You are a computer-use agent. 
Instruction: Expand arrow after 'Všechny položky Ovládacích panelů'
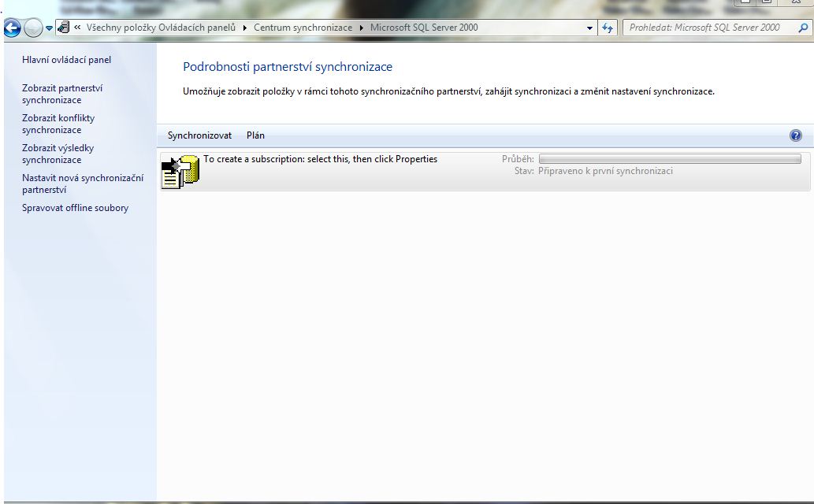pyautogui.click(x=244, y=28)
